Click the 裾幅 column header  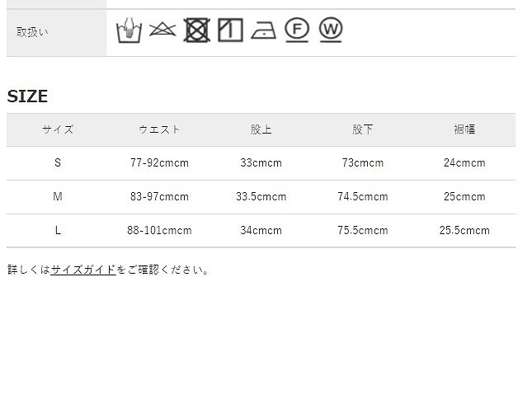464,129
